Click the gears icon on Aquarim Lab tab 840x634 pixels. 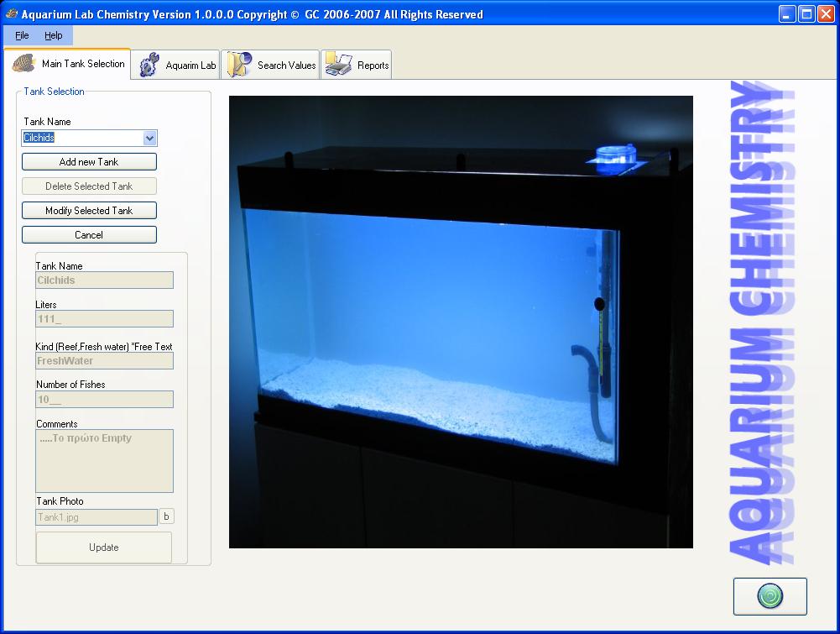point(149,65)
